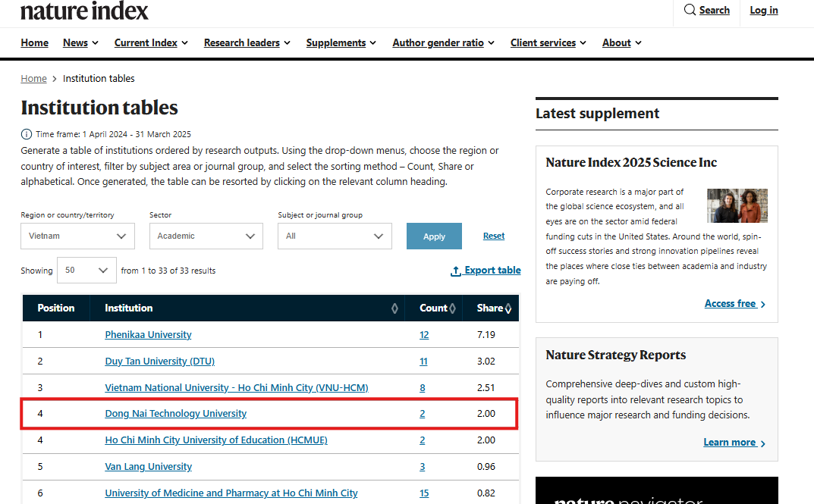Image resolution: width=814 pixels, height=504 pixels.
Task: Click the breadcrumb chevron separator after Home
Action: pos(55,79)
